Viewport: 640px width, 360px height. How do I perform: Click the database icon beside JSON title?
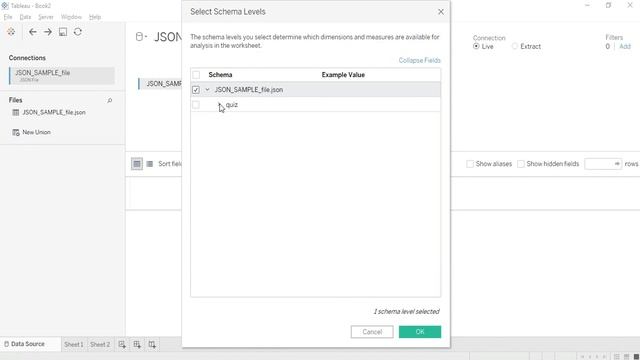point(139,37)
